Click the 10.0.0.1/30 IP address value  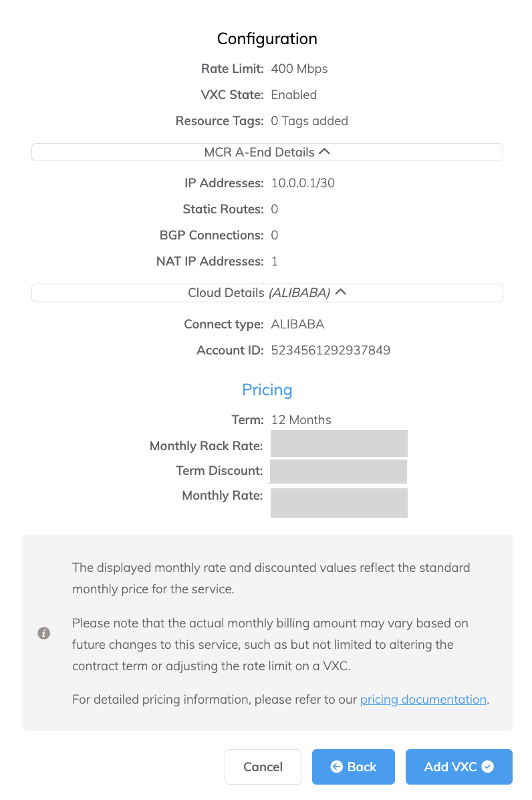[x=303, y=183]
